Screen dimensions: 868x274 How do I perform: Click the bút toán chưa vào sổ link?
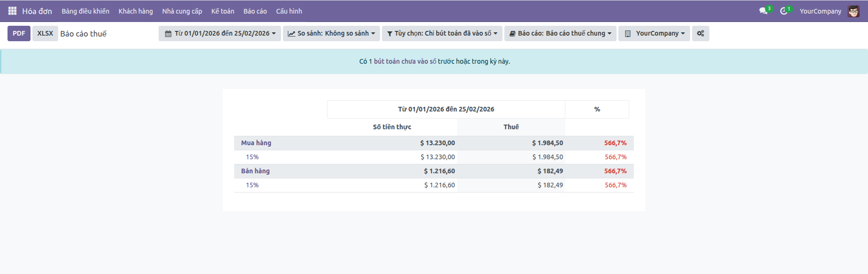[x=405, y=61]
